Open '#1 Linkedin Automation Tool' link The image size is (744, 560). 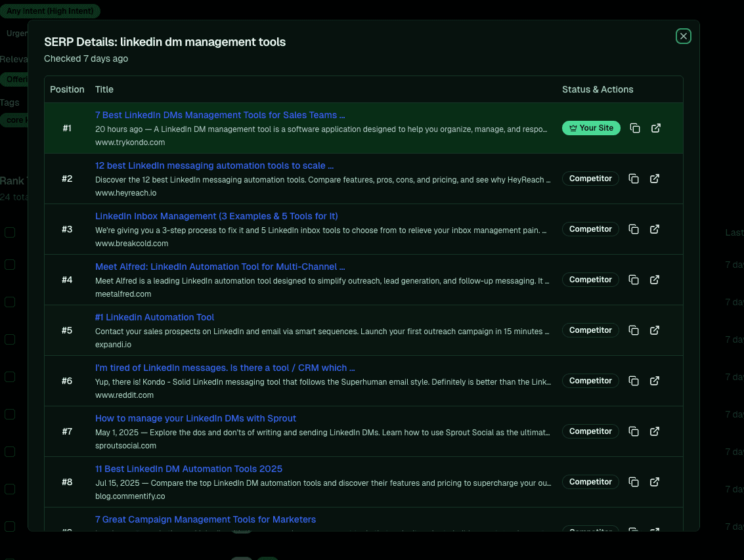(154, 317)
